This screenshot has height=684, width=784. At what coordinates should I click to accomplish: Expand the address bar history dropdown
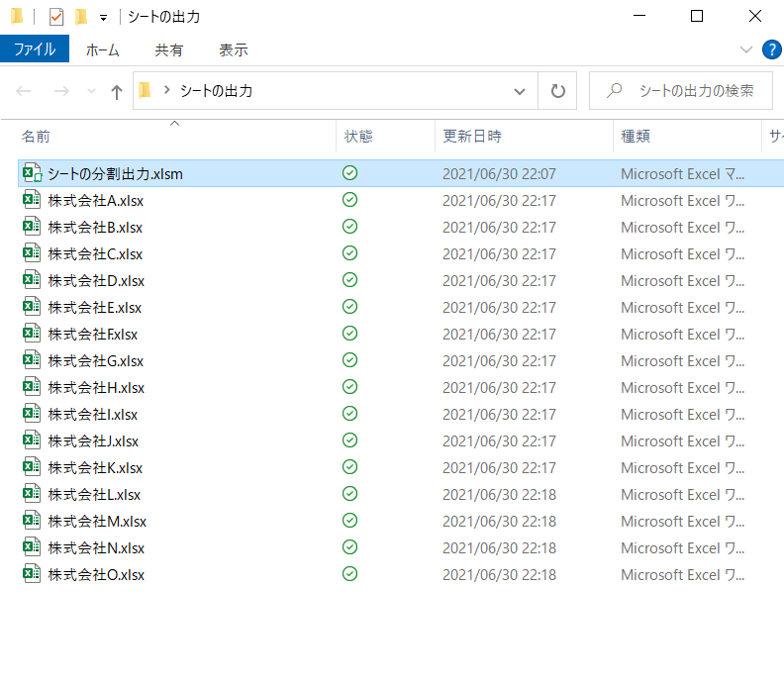(x=520, y=91)
